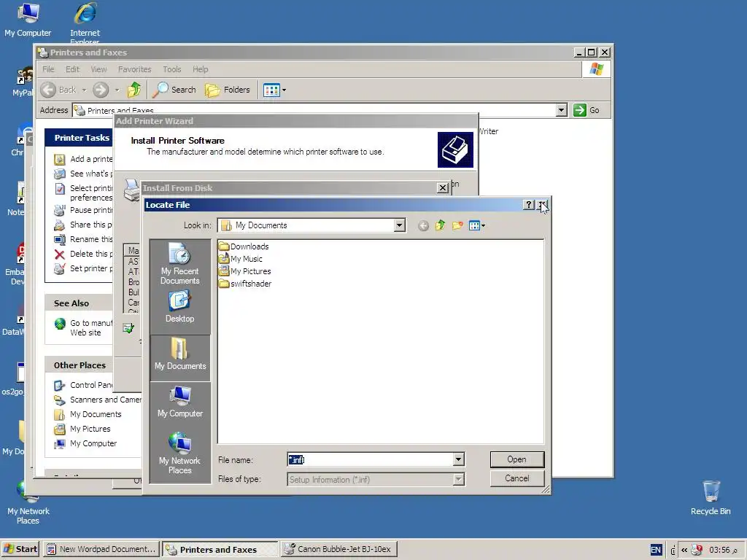Expand hidden tray icons chevron
747x560 pixels.
click(684, 550)
